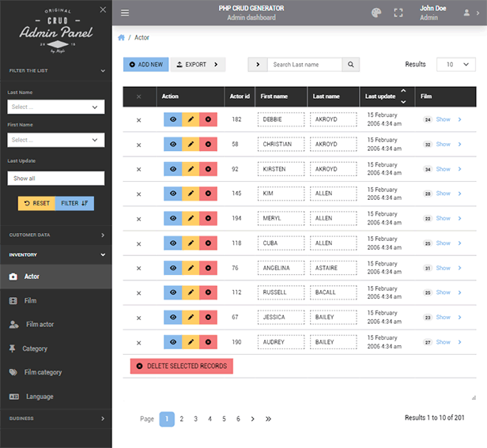Click the Add New button
This screenshot has height=448, width=487.
145,65
